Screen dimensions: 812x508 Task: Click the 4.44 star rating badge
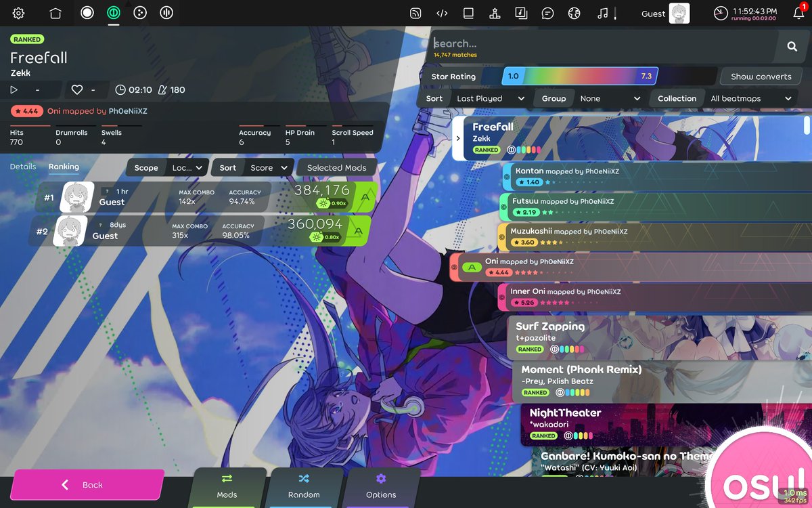point(26,110)
